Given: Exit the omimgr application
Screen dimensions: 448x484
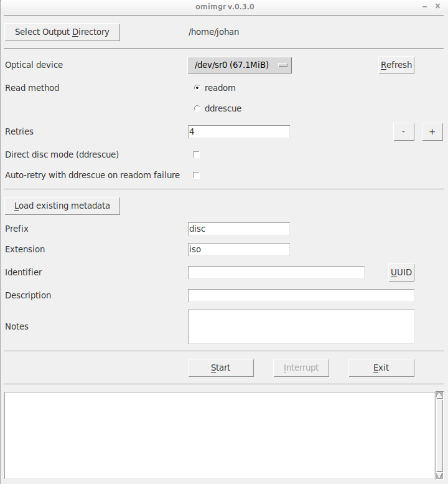Looking at the screenshot, I should (381, 368).
